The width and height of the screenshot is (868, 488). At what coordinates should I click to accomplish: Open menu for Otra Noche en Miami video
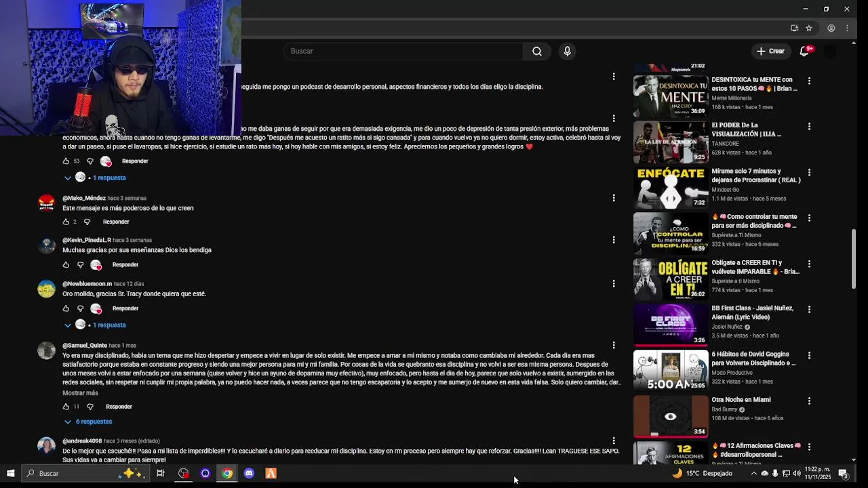809,401
